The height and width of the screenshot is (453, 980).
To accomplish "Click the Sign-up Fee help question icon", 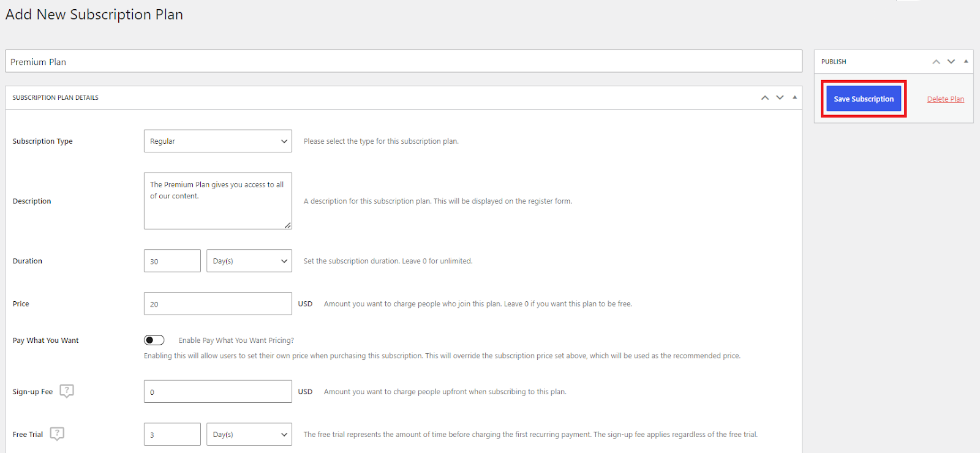I will [x=67, y=391].
